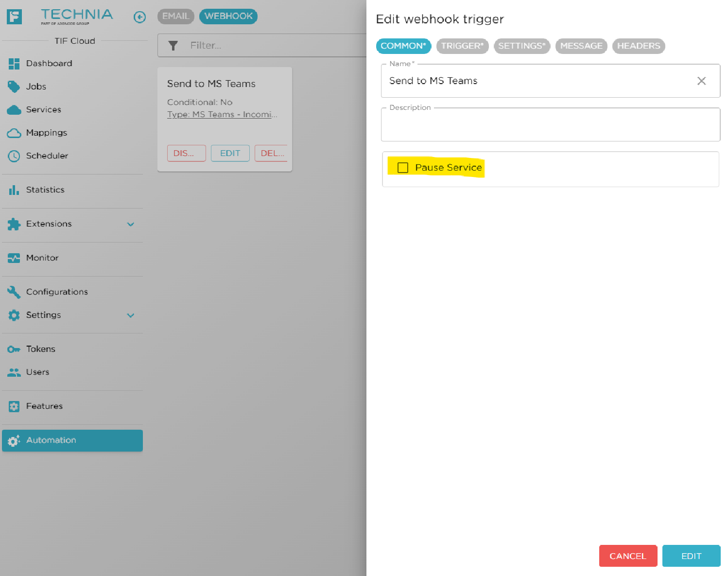Click the filter funnel icon

[x=173, y=46]
